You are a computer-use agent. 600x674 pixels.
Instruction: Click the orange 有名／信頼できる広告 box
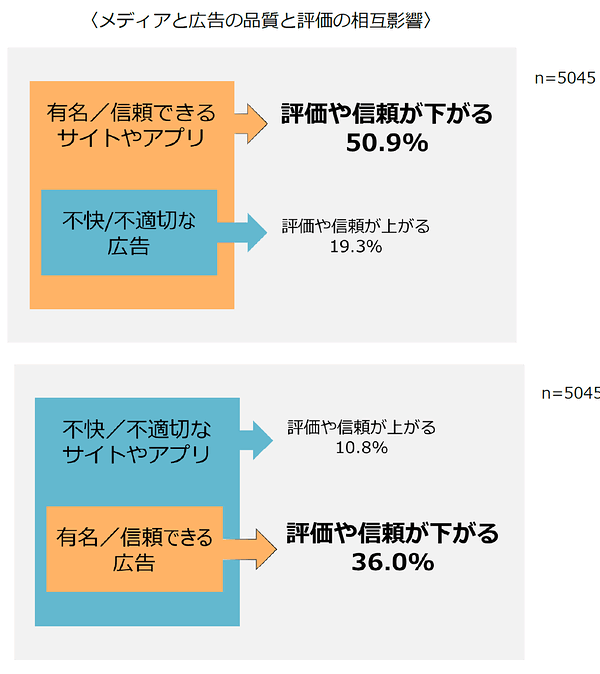coord(135,549)
